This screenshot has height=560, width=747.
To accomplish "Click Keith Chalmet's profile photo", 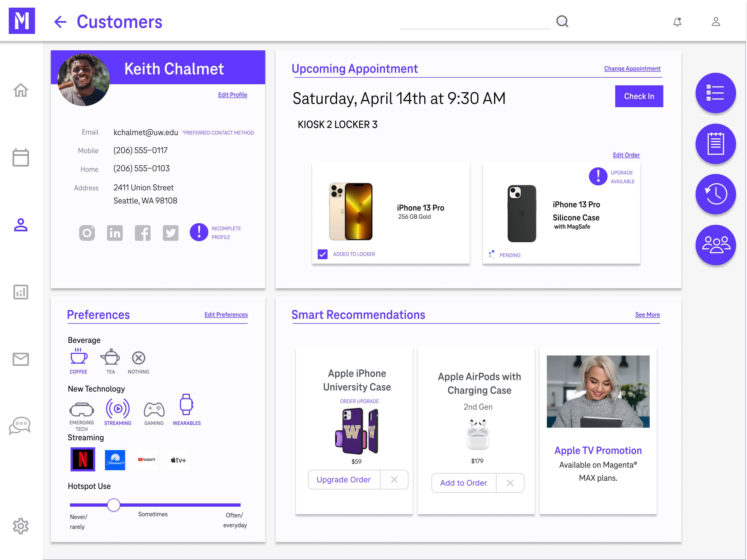I will click(x=83, y=80).
